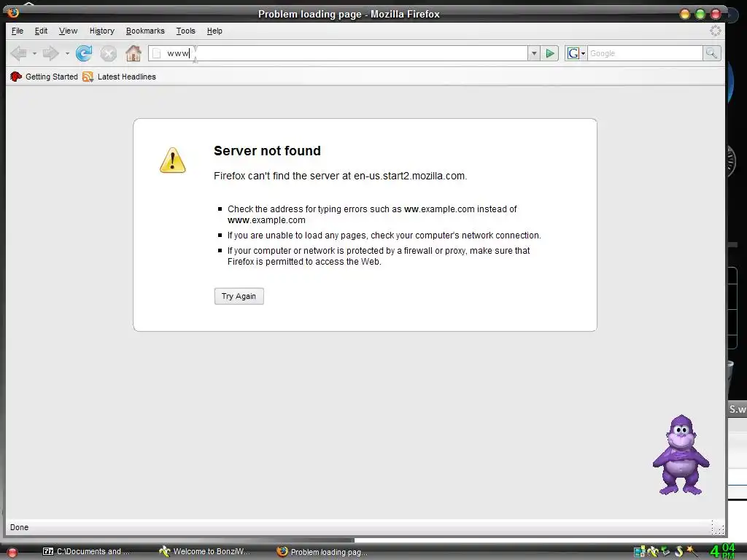Open the Google search engine selector dropdown
This screenshot has width=747, height=560.
coord(576,53)
